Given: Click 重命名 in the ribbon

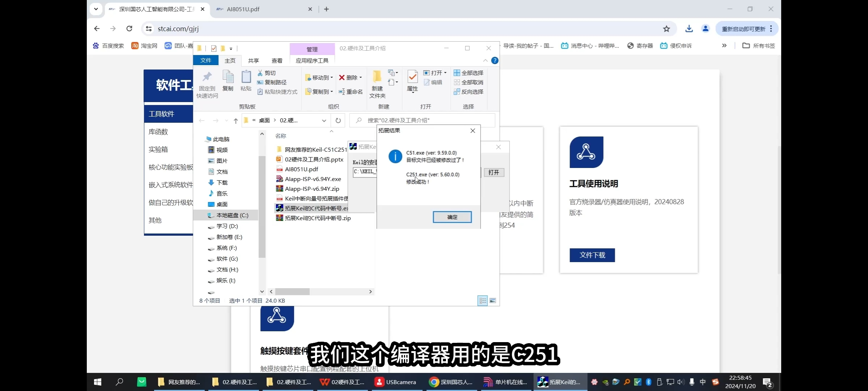Looking at the screenshot, I should click(350, 92).
